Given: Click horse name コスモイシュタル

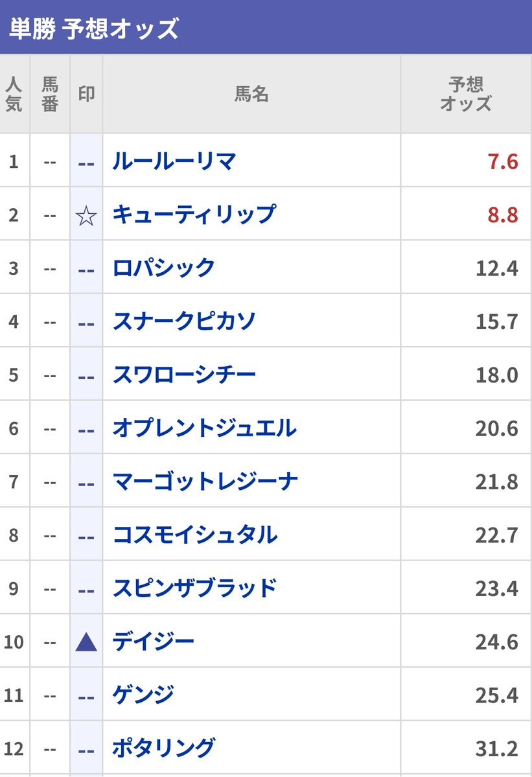Looking at the screenshot, I should point(194,535).
